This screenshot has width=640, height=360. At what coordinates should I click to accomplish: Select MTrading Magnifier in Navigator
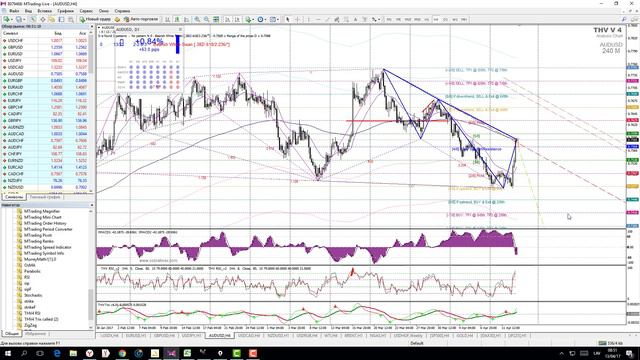pos(42,211)
